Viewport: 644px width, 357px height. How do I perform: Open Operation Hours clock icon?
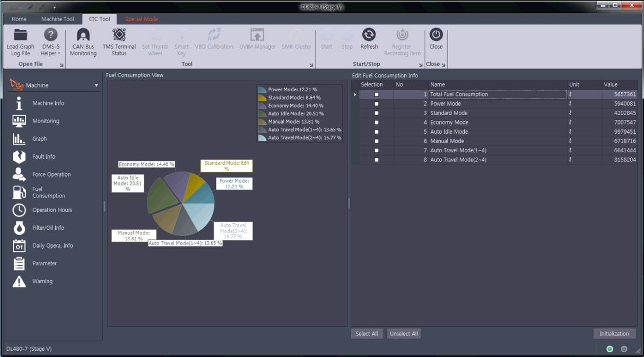[19, 210]
